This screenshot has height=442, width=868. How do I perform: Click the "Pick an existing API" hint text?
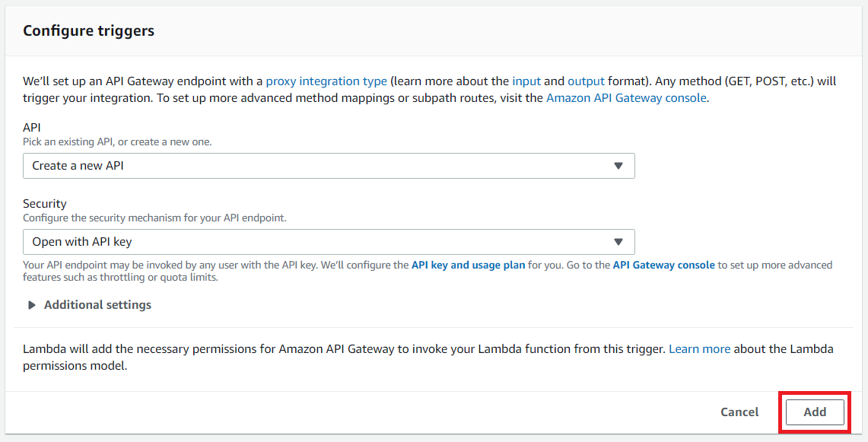[117, 142]
